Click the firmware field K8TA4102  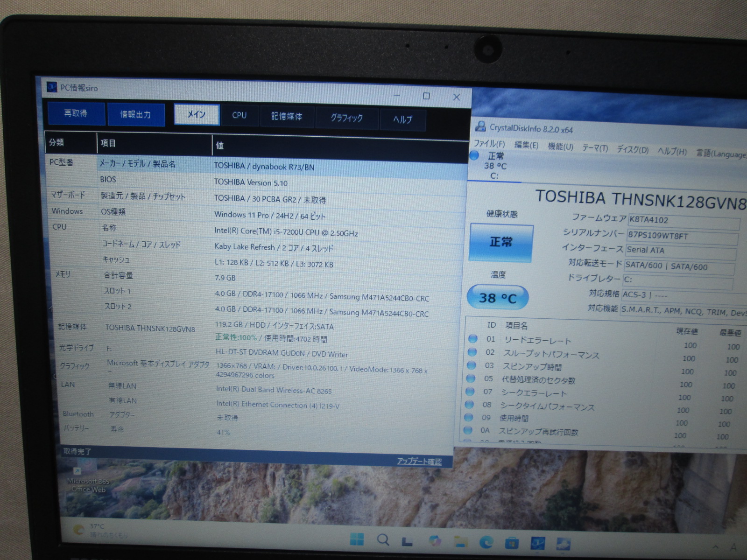(684, 221)
